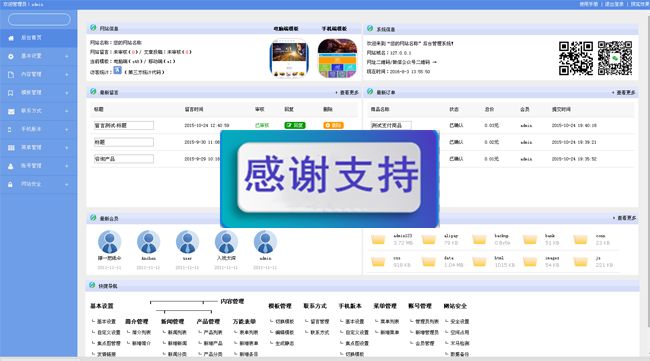The image size is (650, 361).
Task: Click the admin member avatar
Action: [265, 242]
